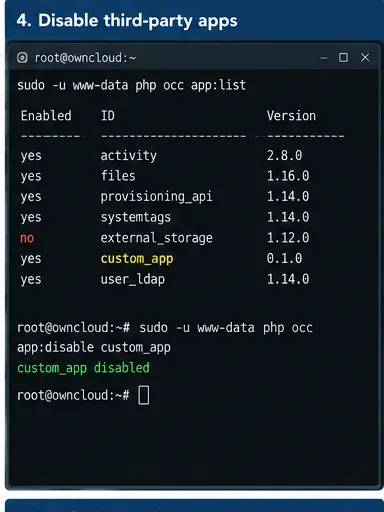Select the 'files' app ID
384x512 pixels.
[118, 176]
